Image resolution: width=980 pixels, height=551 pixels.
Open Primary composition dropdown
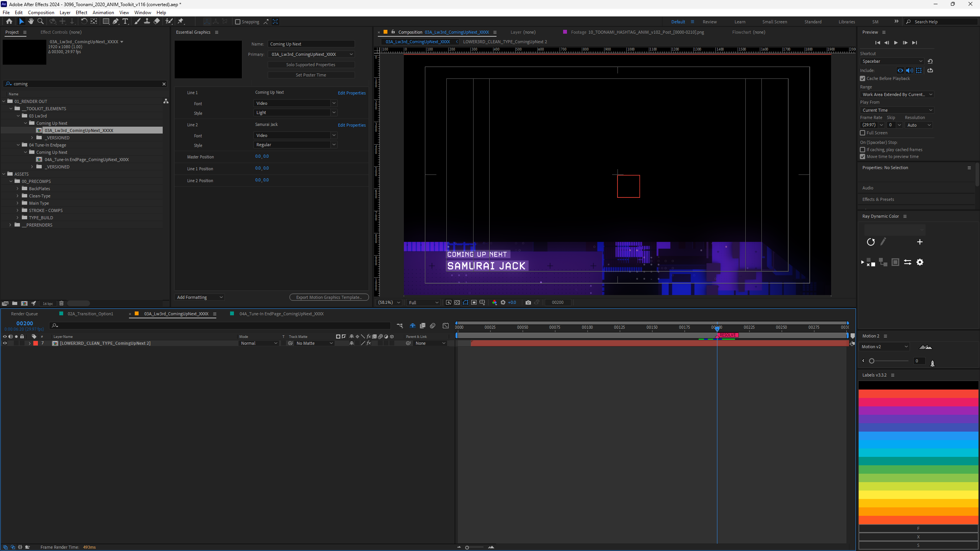pos(311,54)
